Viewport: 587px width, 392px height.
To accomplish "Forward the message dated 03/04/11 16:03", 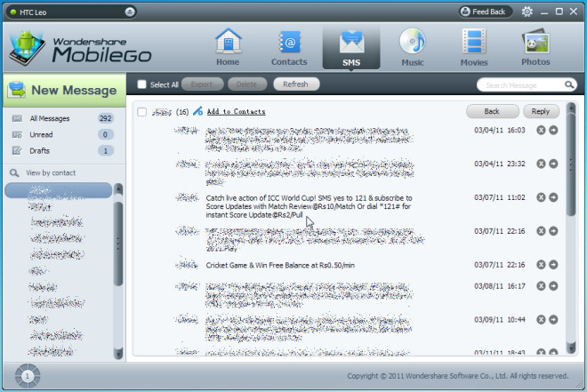I will [x=553, y=130].
